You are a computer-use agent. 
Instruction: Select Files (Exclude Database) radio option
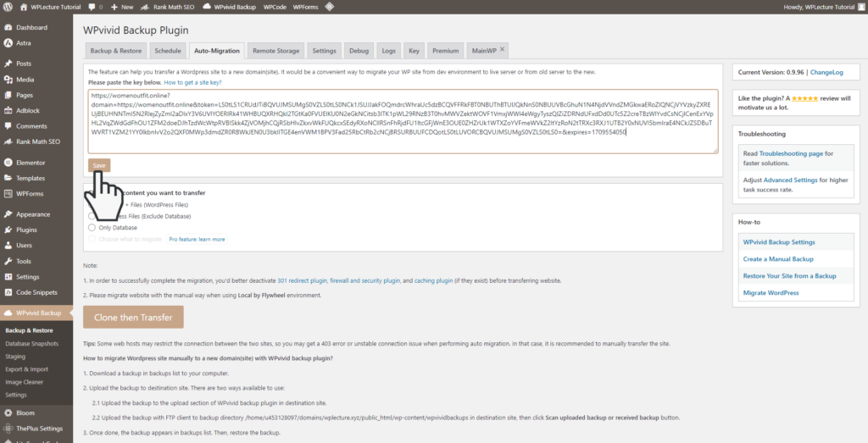tap(92, 216)
